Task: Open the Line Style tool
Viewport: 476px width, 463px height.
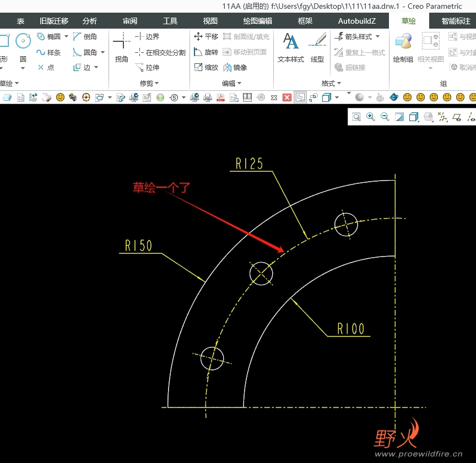Action: (317, 48)
